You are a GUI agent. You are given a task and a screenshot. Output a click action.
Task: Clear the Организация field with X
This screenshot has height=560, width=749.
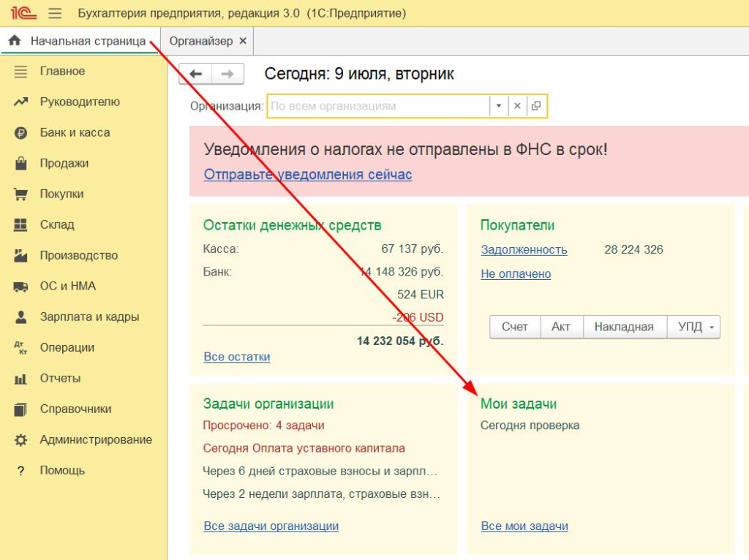pos(517,106)
